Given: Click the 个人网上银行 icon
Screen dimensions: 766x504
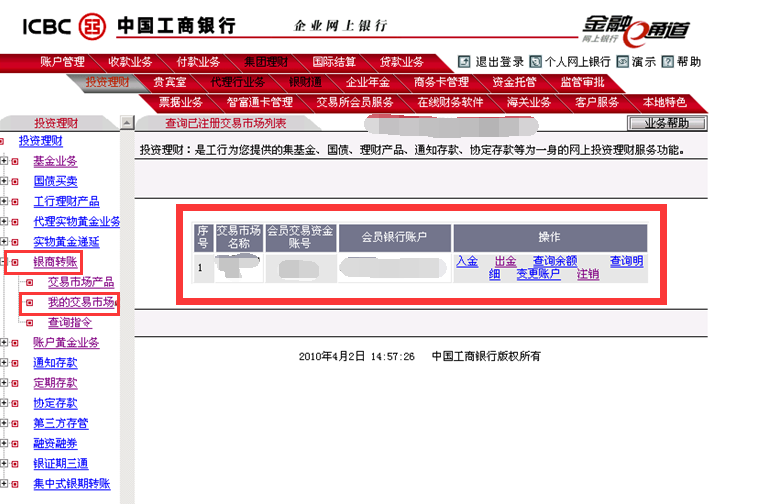Looking at the screenshot, I should 536,62.
